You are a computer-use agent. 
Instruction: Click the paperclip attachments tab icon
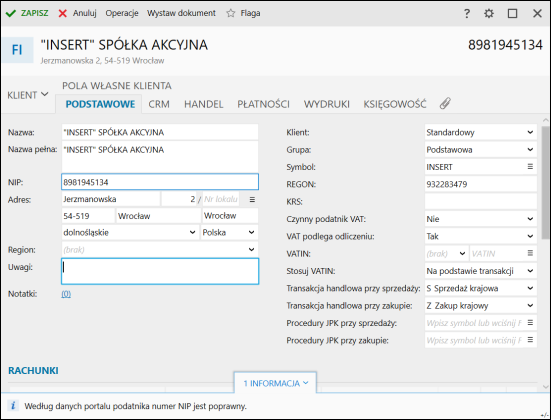click(x=445, y=104)
